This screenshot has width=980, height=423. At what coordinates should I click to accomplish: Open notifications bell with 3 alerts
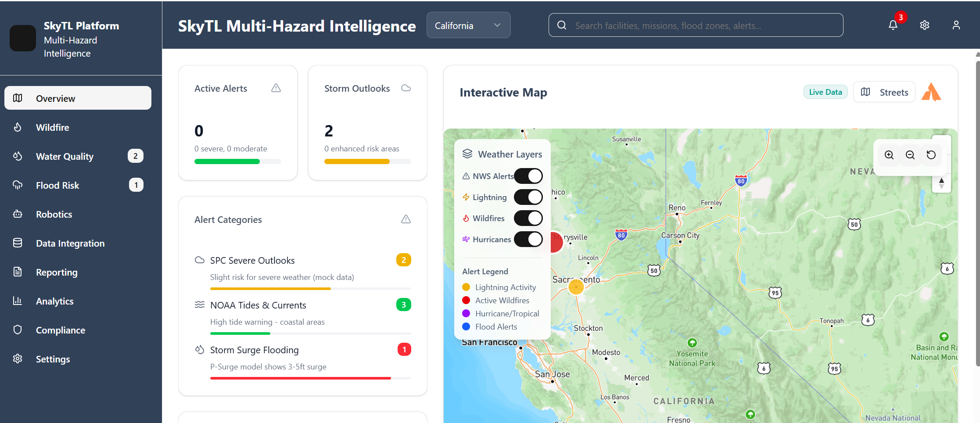(x=893, y=25)
